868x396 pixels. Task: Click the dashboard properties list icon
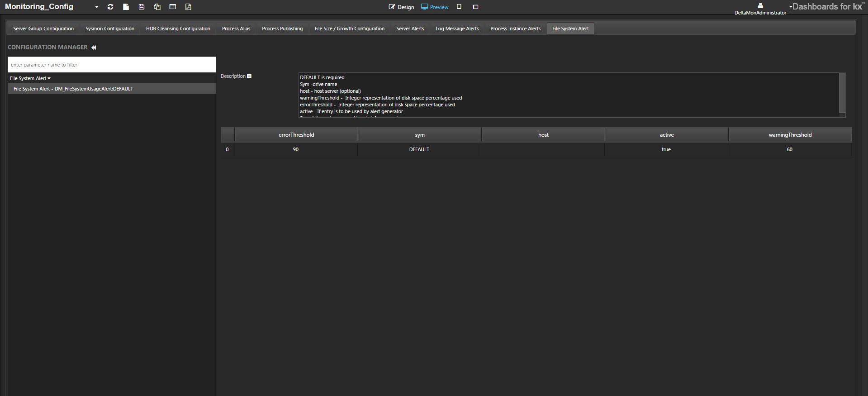(x=173, y=7)
